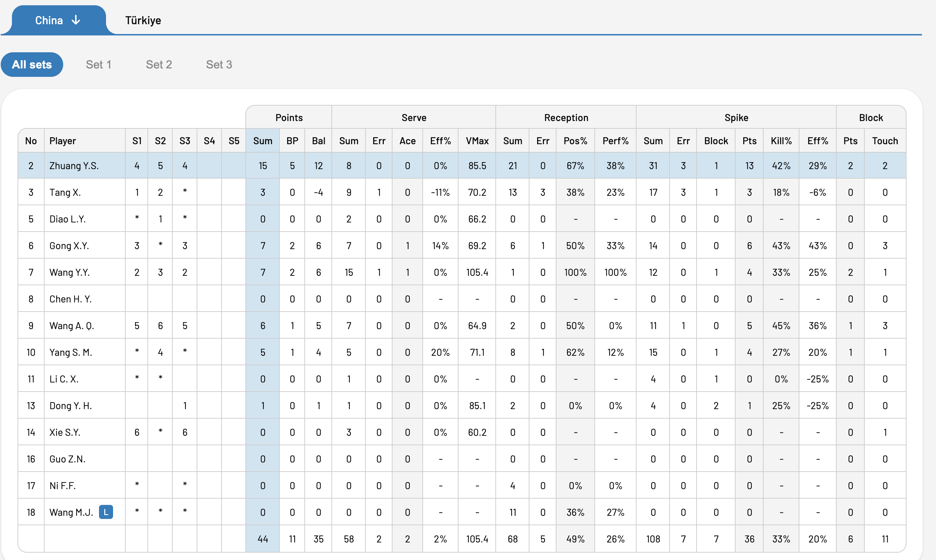Select player Wang A. Q.

[x=72, y=326]
